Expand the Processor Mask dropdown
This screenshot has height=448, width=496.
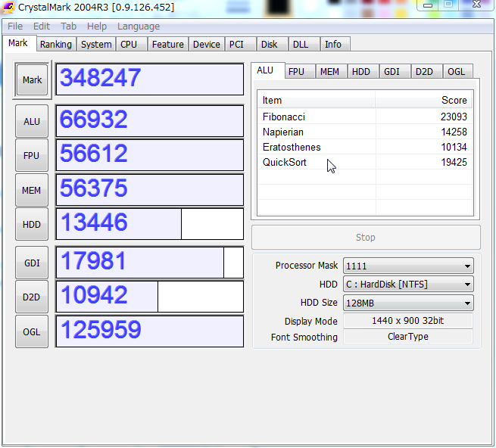408,266
